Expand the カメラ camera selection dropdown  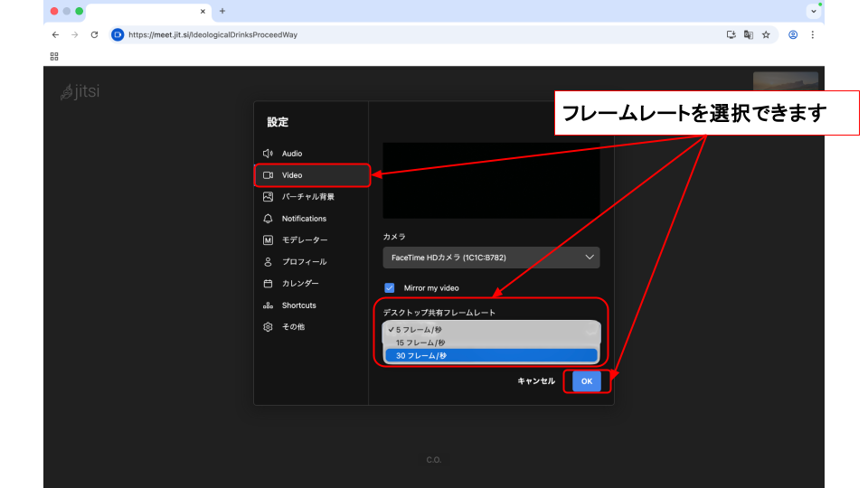pyautogui.click(x=491, y=258)
